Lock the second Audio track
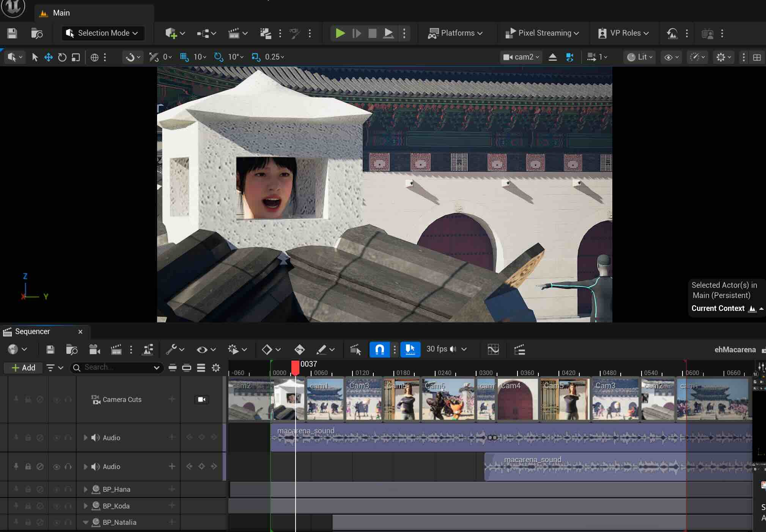Screen dimensions: 766x532 click(28, 467)
